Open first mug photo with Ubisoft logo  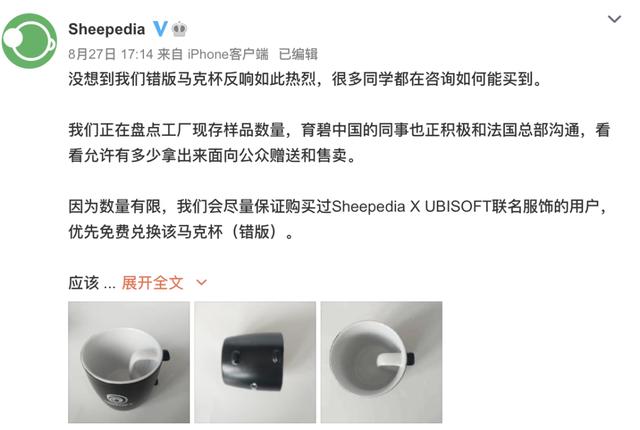coord(129,362)
